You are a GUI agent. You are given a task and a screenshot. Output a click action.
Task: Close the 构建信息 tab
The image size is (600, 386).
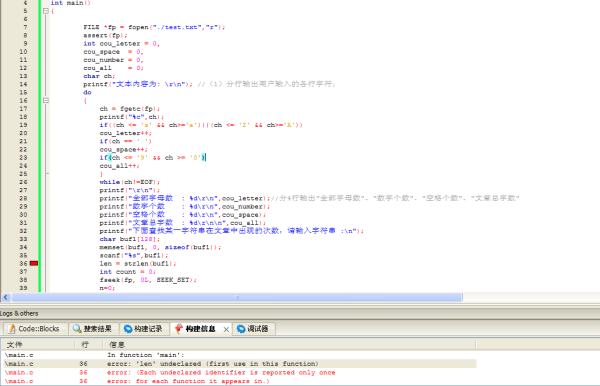pos(226,329)
